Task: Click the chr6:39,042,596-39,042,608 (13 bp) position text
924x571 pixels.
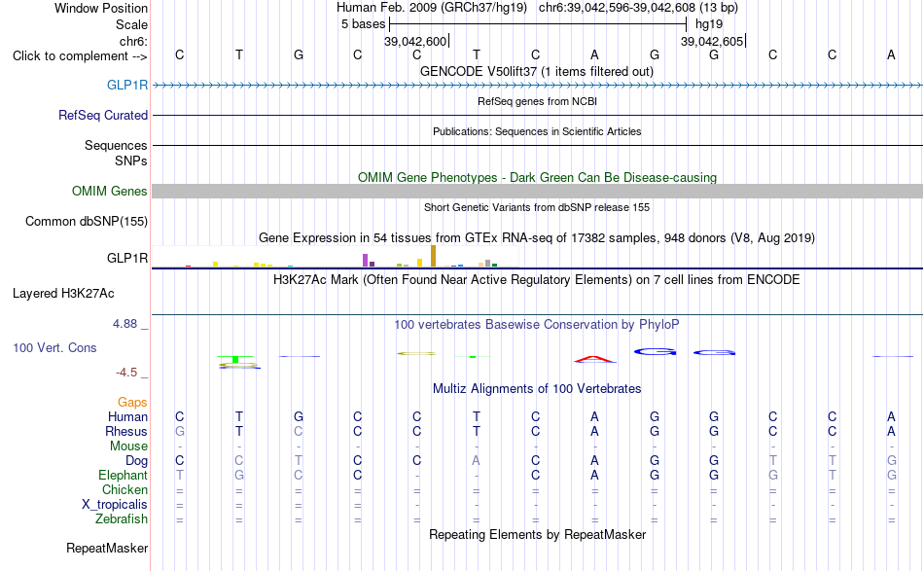Action: (638, 8)
